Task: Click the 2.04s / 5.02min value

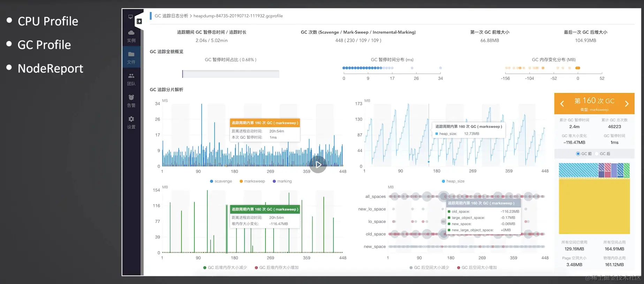Action: point(211,40)
